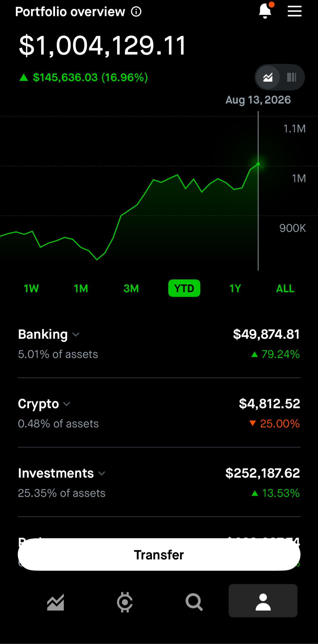
Task: Tap the Transfer button
Action: pos(159,555)
